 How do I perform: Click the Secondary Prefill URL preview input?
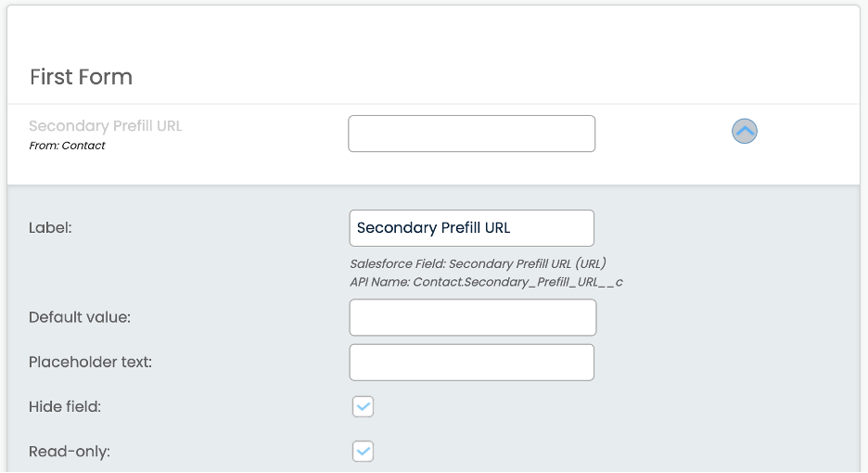(471, 134)
